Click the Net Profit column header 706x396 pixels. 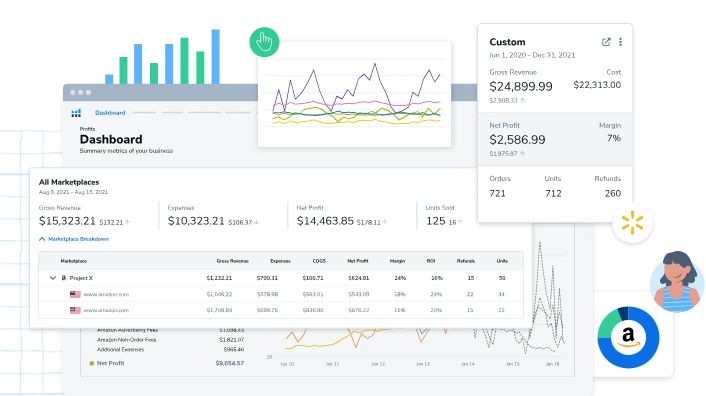point(358,261)
